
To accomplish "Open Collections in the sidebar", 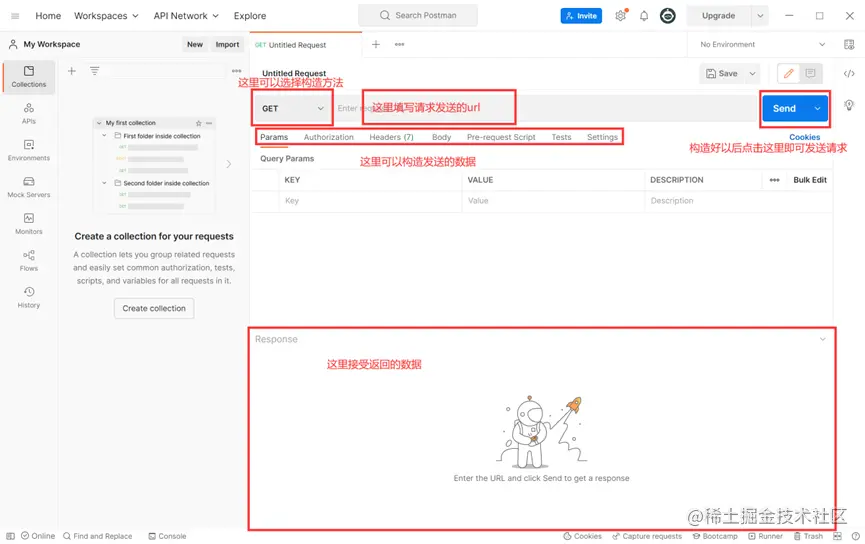I will click(x=29, y=77).
